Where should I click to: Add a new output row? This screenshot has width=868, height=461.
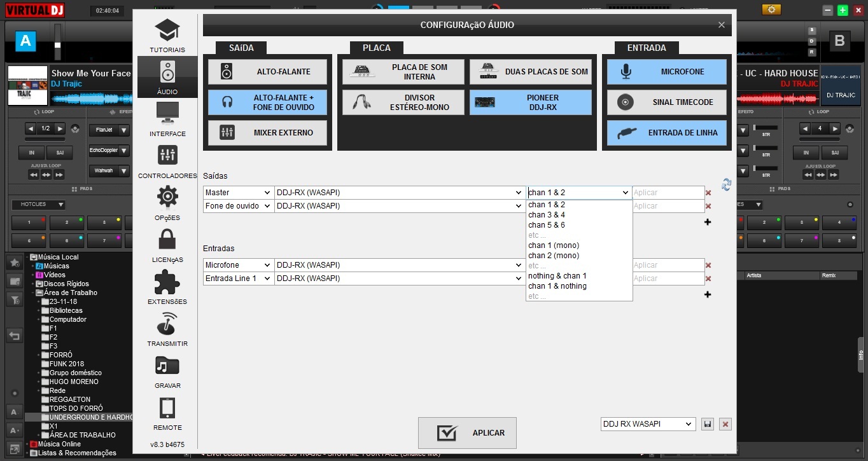tap(708, 222)
